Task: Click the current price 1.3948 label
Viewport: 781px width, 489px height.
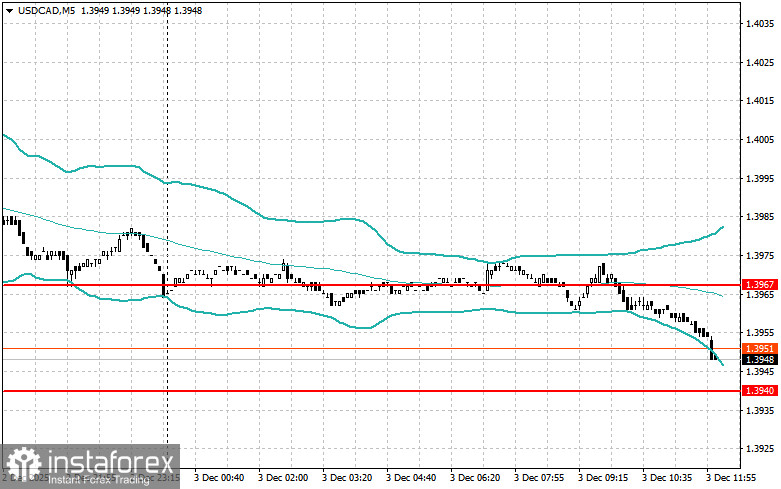Action: click(760, 360)
